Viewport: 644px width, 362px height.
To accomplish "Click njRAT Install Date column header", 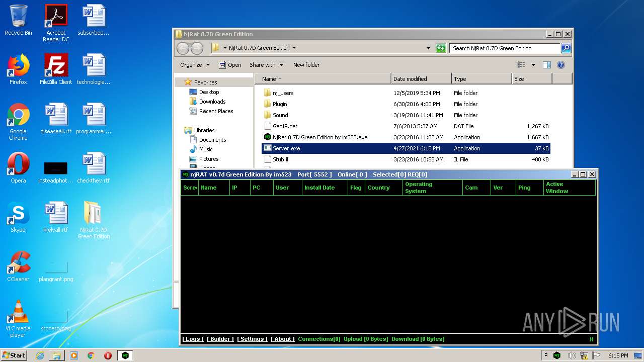I will 325,188.
